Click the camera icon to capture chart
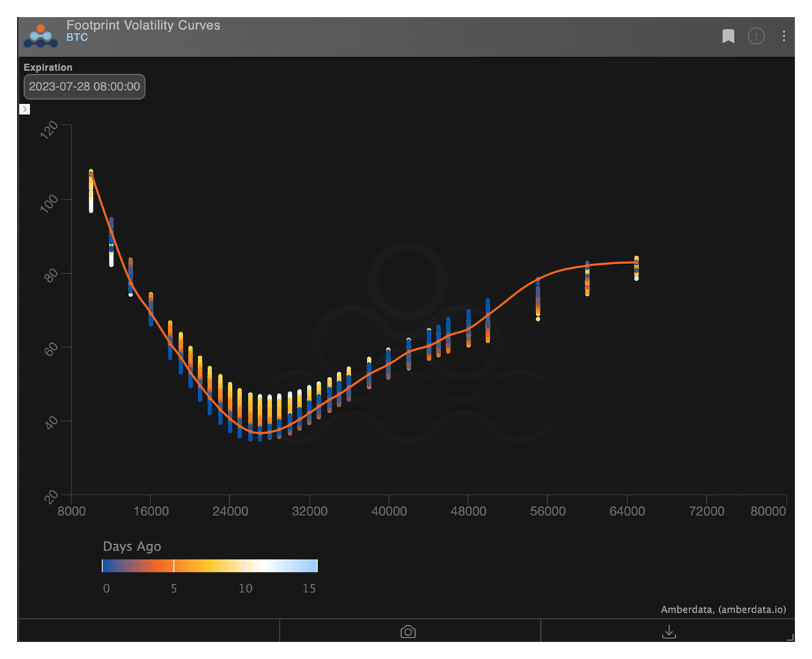Viewport: 812px width, 659px height. pyautogui.click(x=407, y=631)
